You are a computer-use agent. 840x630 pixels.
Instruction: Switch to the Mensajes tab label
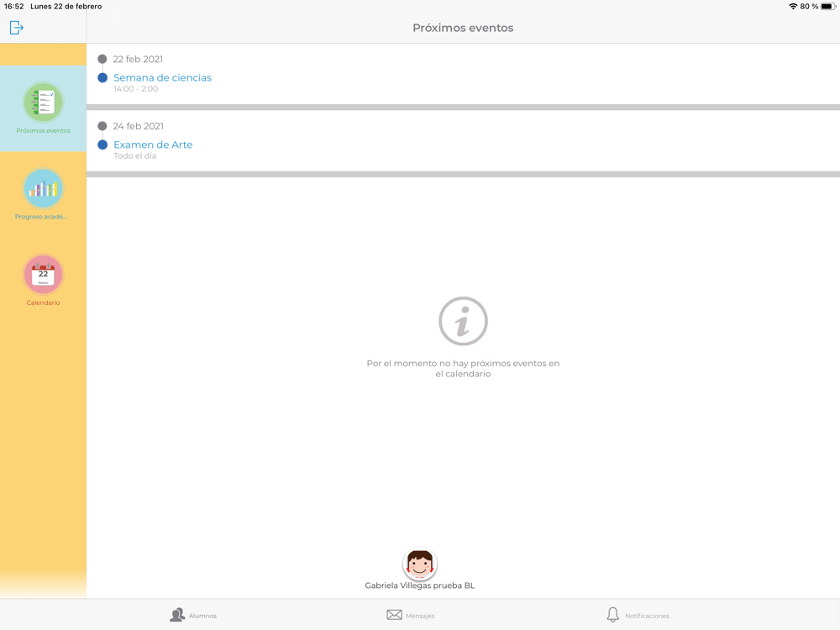click(420, 616)
